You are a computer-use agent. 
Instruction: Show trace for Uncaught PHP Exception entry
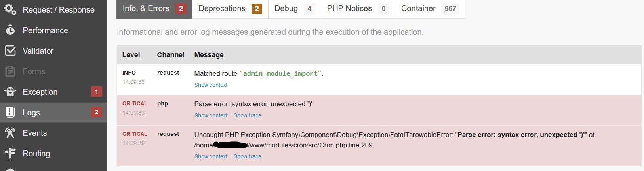point(248,156)
